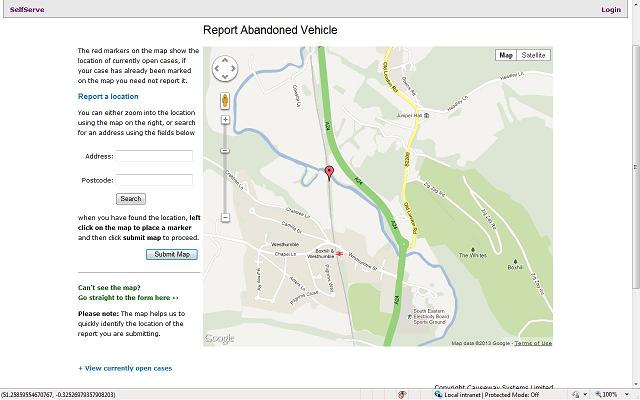
Task: Click the Juniper Hall marker on the map
Action: click(427, 116)
